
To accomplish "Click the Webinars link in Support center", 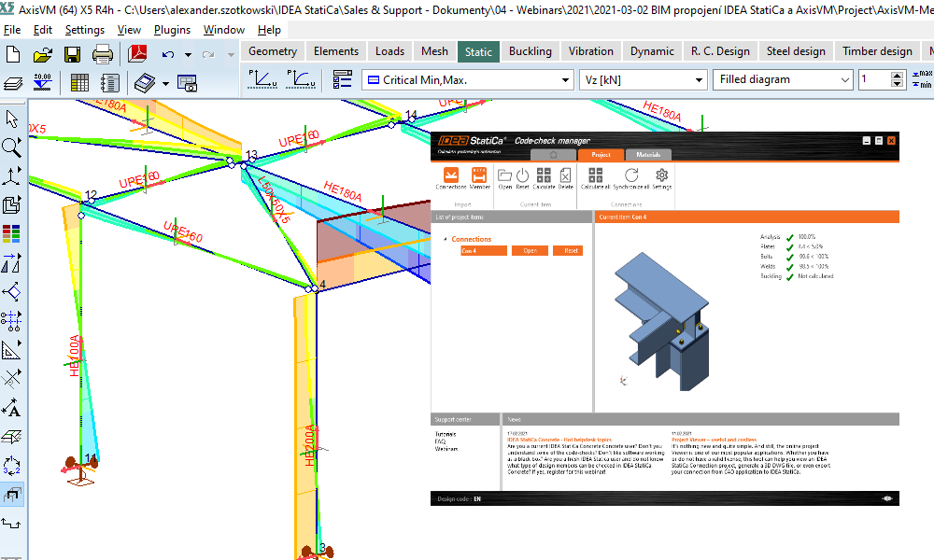I will tap(446, 449).
